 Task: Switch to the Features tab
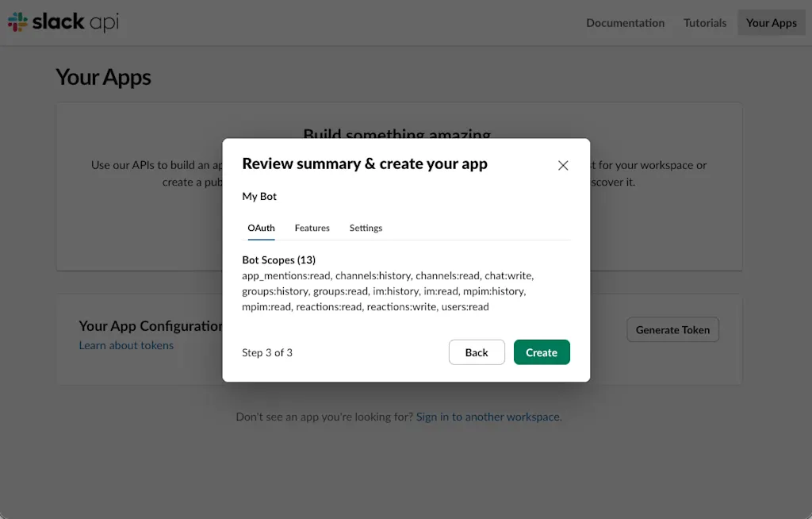click(312, 228)
